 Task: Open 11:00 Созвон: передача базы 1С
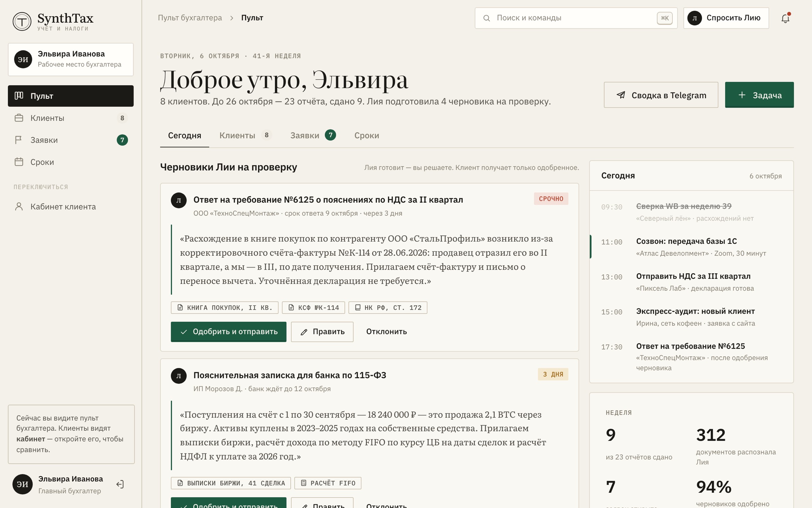[x=692, y=247]
